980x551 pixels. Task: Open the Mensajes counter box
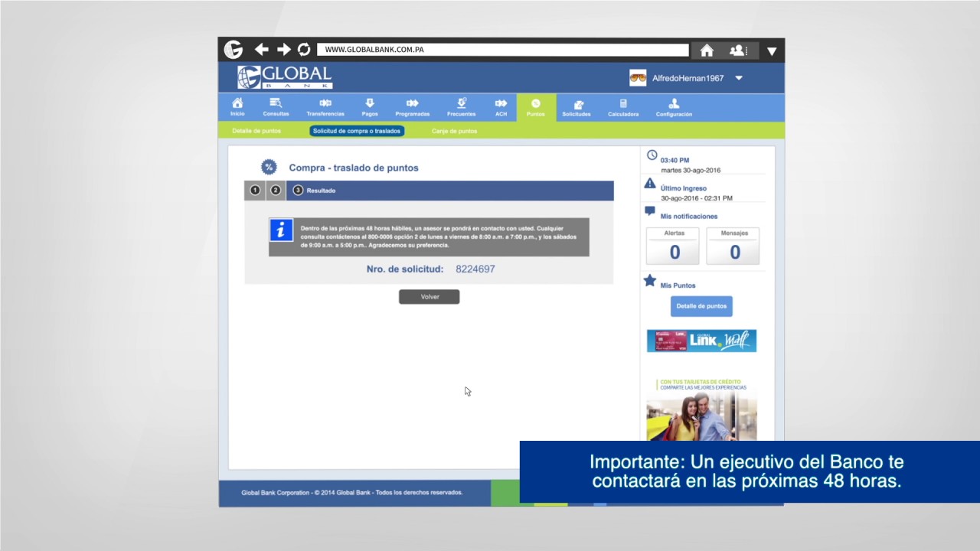[734, 246]
